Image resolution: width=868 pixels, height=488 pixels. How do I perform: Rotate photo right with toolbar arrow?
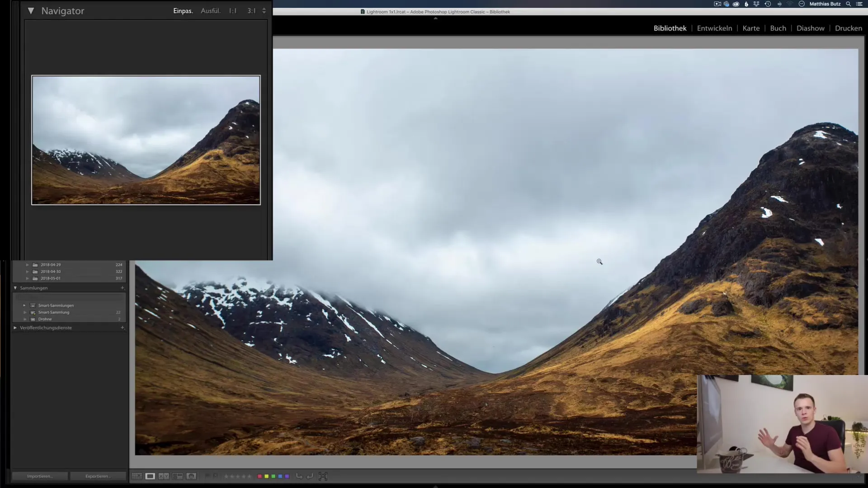pyautogui.click(x=310, y=476)
